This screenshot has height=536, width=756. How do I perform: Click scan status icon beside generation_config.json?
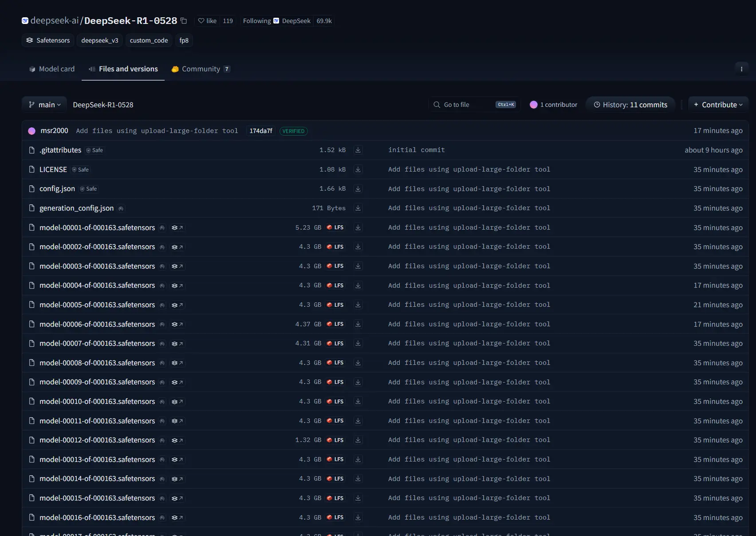[121, 208]
